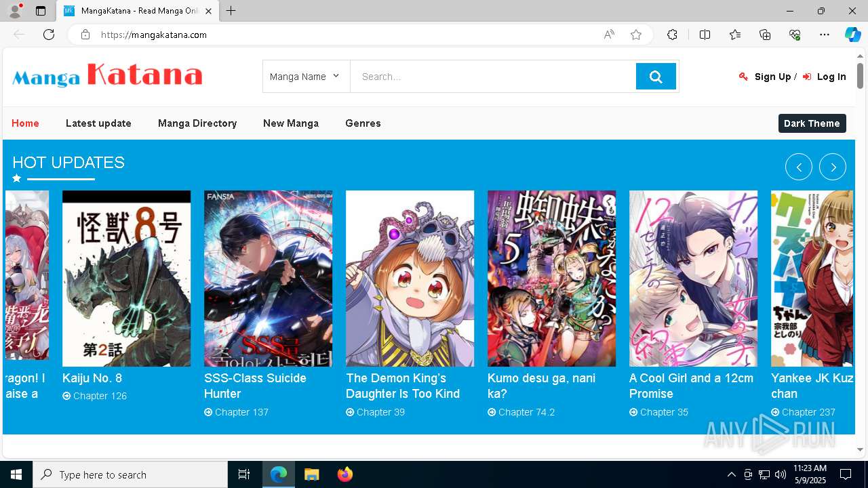
Task: Click the Edge taskbar icon
Action: pyautogui.click(x=279, y=474)
